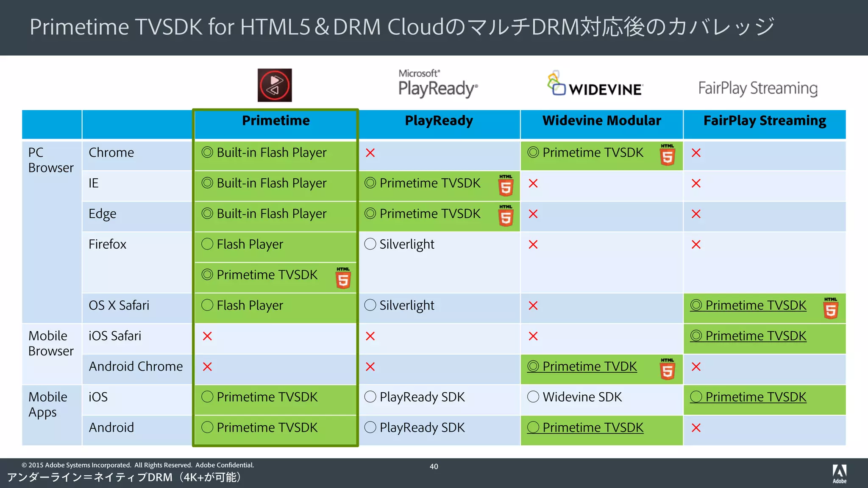Click HTML5 badge in Chrome Widevine cell
The width and height of the screenshot is (868, 488).
coord(668,155)
